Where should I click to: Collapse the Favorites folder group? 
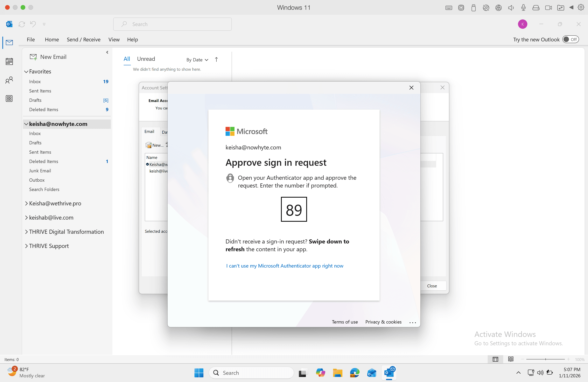pos(26,72)
